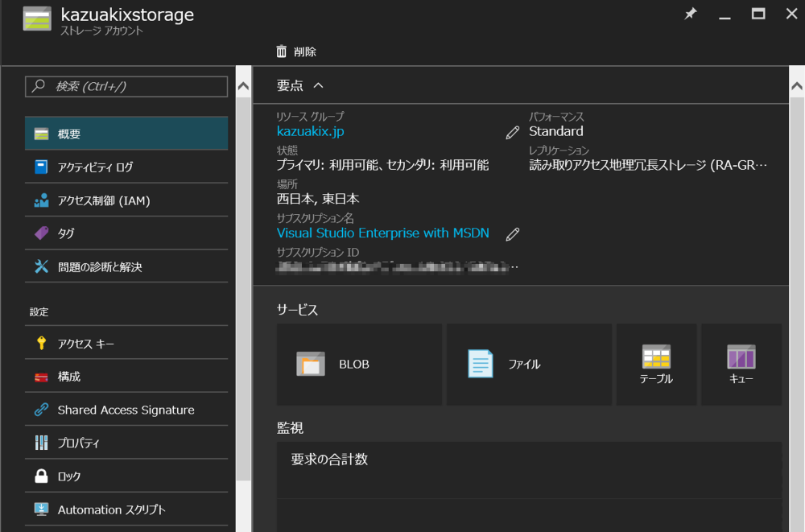Click pencil icon next to subscription name
Image resolution: width=805 pixels, height=532 pixels.
click(513, 234)
